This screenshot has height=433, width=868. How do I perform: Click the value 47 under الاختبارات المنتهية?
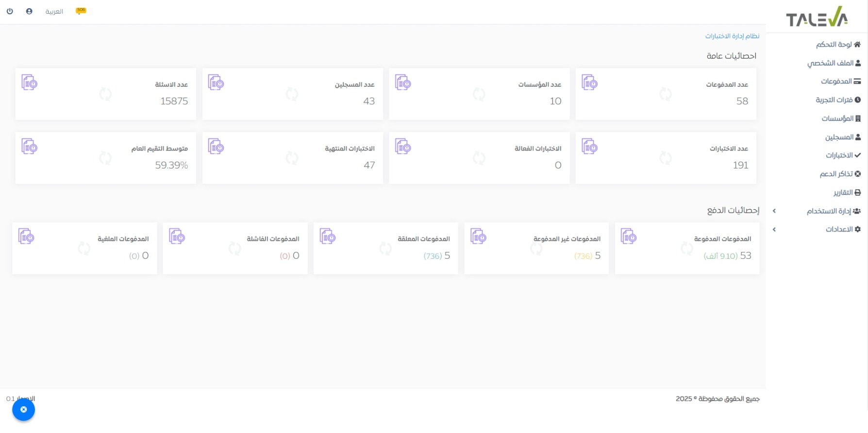point(369,166)
